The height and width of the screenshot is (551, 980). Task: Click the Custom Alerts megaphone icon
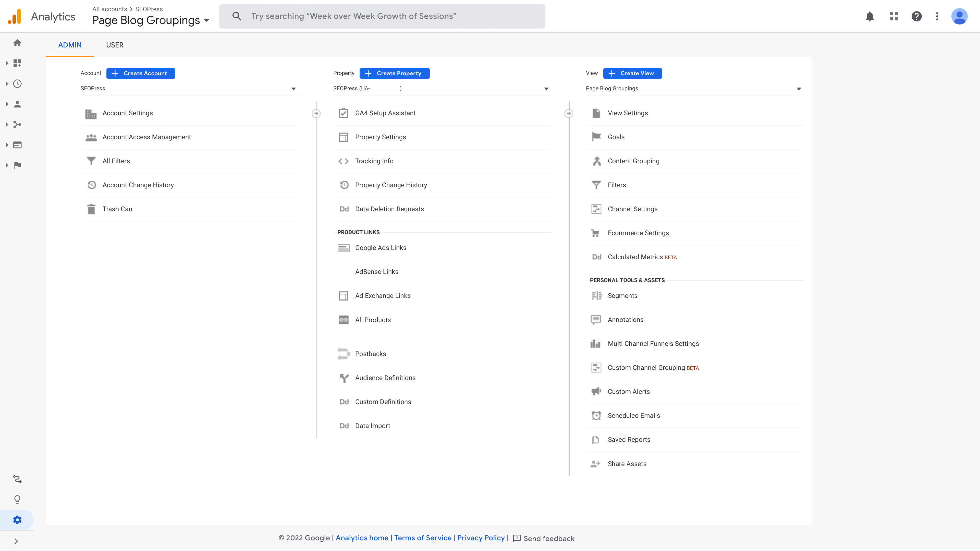[x=596, y=391]
